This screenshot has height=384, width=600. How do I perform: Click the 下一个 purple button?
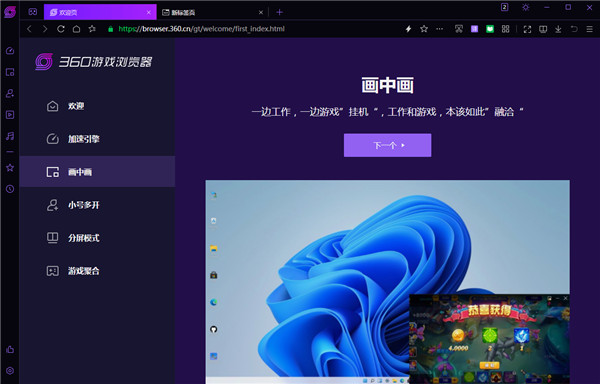[387, 145]
